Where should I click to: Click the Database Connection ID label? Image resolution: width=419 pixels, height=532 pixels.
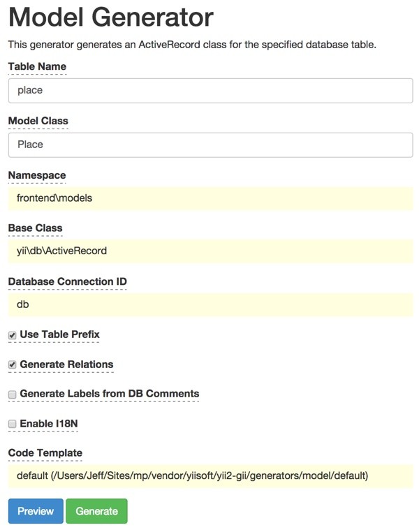[67, 281]
